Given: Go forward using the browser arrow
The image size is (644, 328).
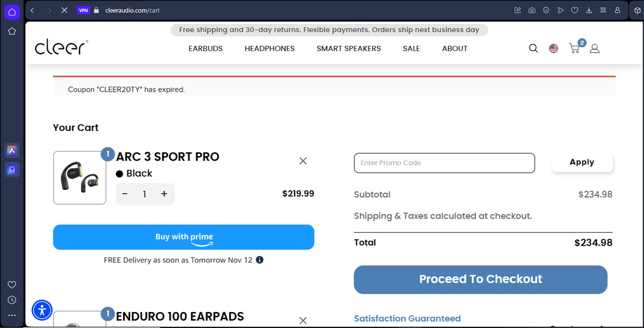Looking at the screenshot, I should (49, 10).
